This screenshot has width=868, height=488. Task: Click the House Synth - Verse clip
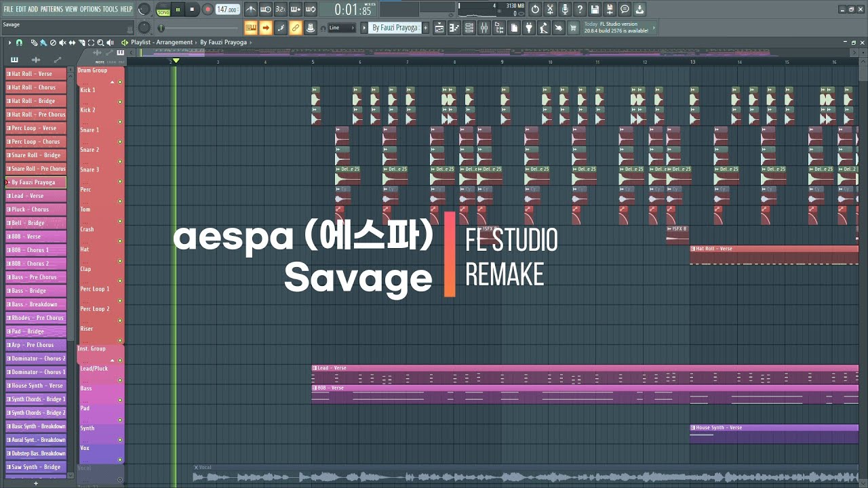(774, 434)
